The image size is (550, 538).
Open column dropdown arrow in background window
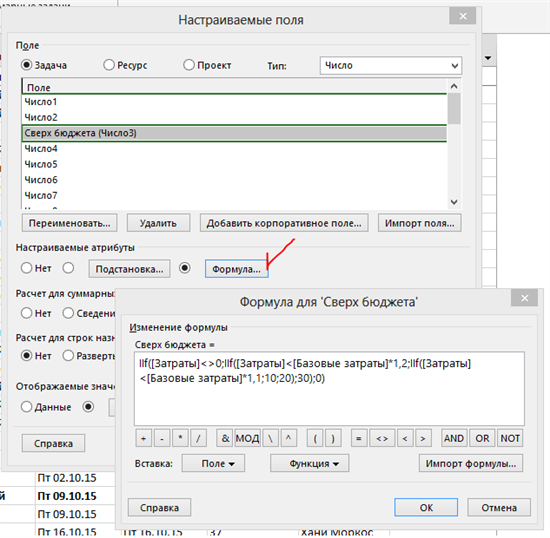(x=488, y=58)
